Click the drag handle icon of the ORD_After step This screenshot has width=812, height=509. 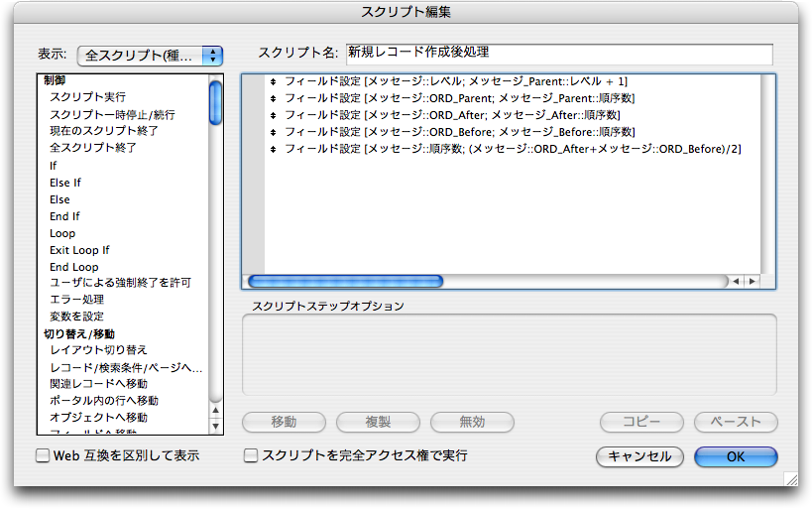point(273,115)
